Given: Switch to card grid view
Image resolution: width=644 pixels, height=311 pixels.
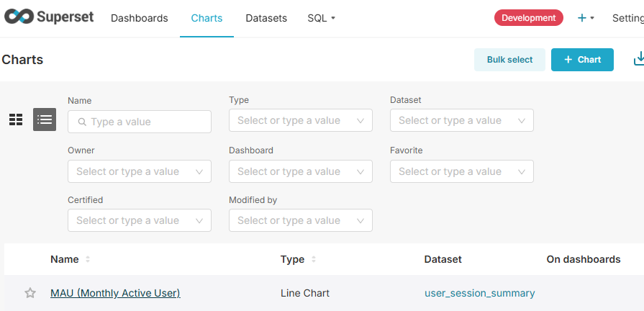Looking at the screenshot, I should click(x=16, y=120).
